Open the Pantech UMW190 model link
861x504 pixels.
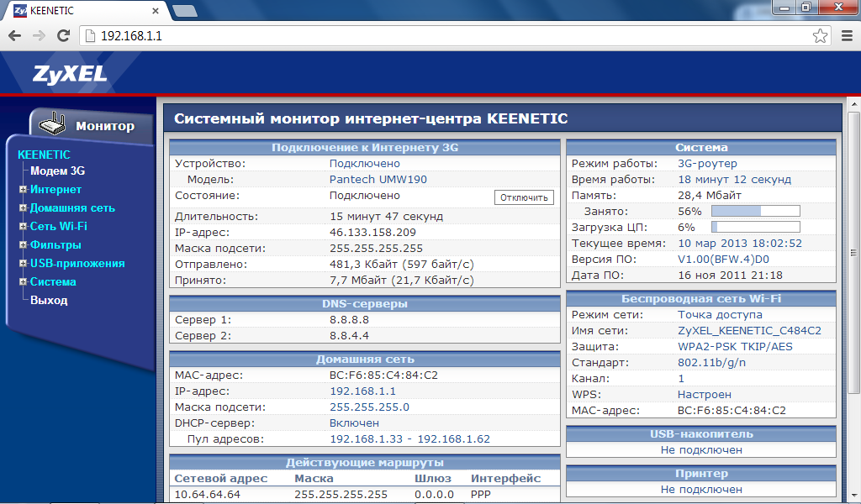click(378, 179)
